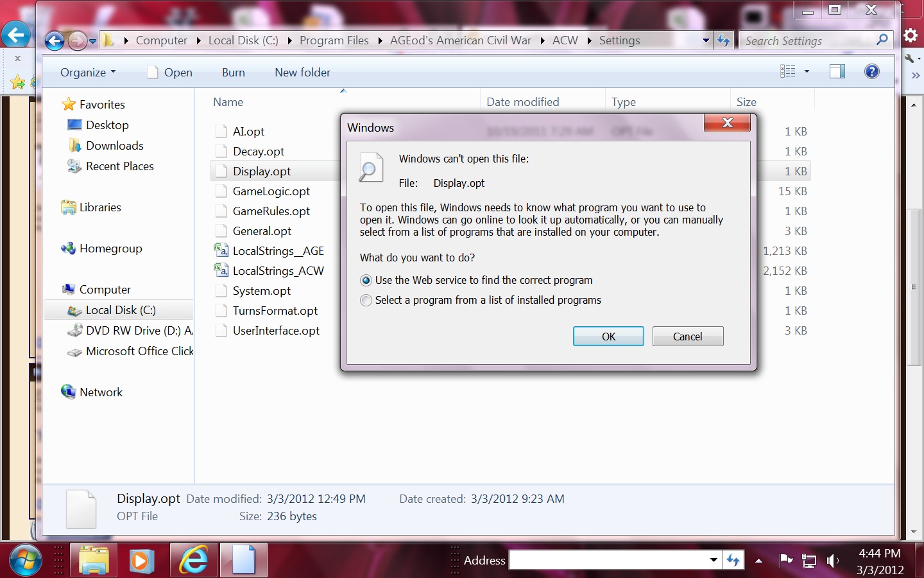Choose Select a program from list option

[366, 301]
